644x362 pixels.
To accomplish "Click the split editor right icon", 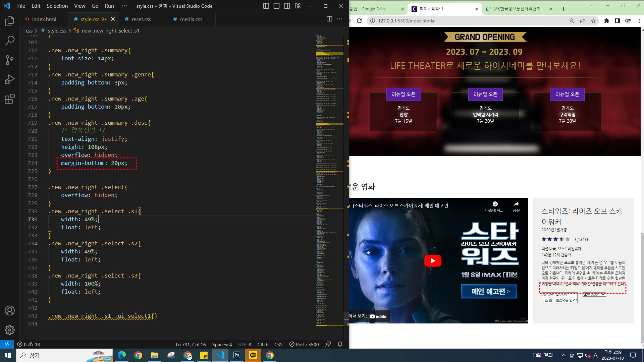I will [329, 19].
